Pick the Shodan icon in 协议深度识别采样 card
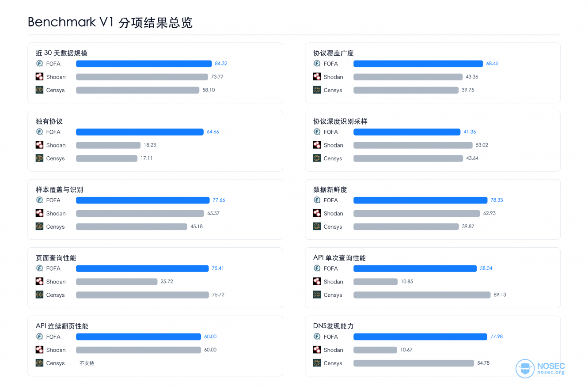This screenshot has width=588, height=389. click(x=317, y=145)
